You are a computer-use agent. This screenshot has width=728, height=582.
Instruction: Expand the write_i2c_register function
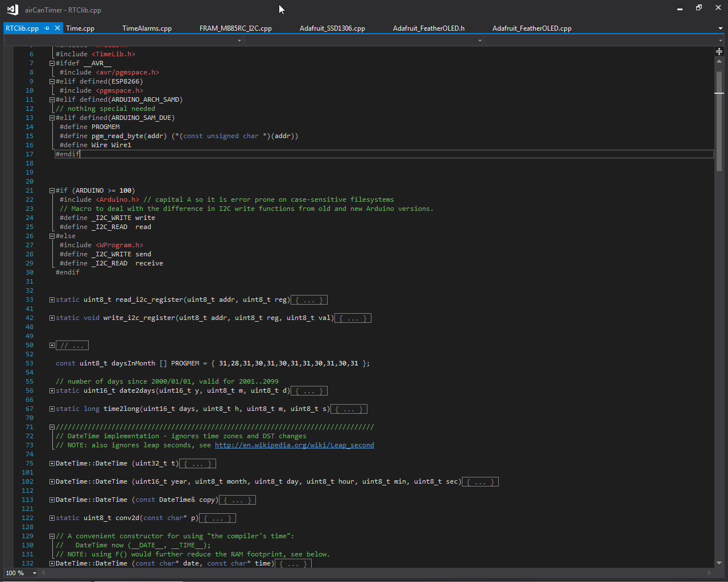click(x=52, y=318)
